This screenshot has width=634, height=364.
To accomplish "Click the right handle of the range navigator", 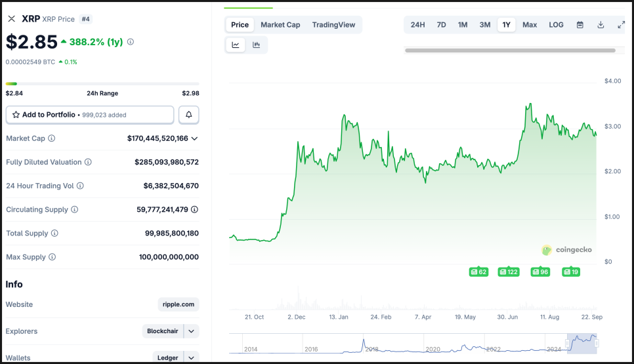I will point(597,344).
